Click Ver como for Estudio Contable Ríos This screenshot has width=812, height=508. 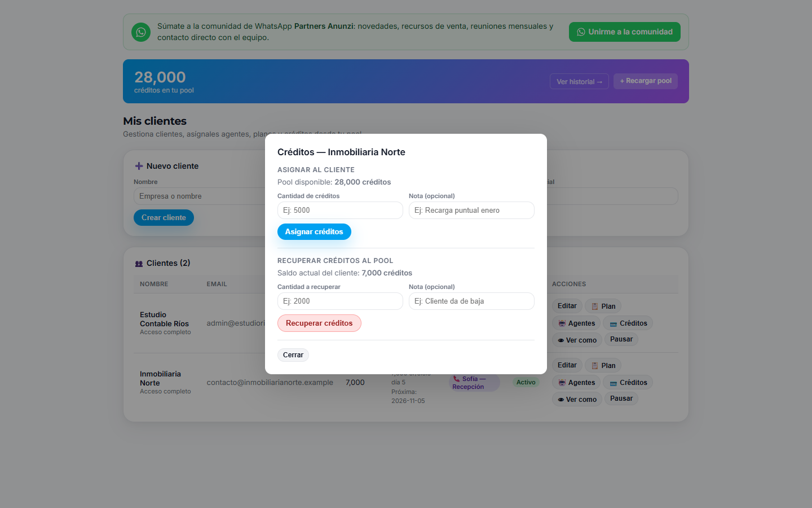tap(577, 340)
